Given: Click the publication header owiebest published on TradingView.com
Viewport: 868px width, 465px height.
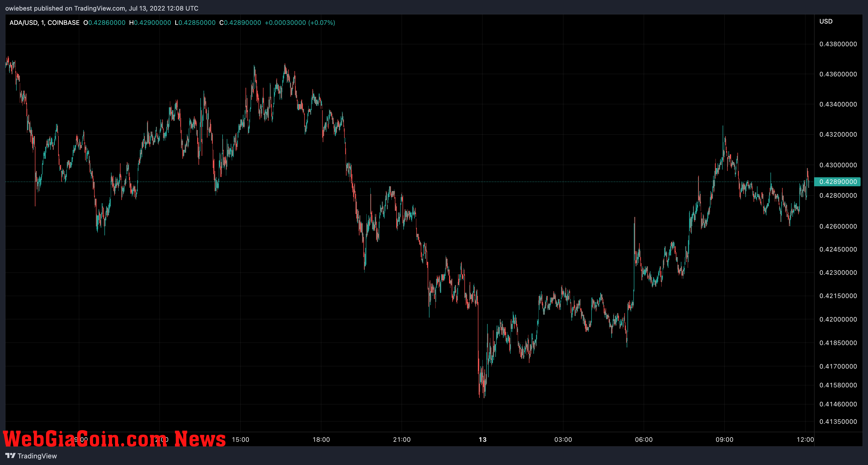Looking at the screenshot, I should pos(102,8).
